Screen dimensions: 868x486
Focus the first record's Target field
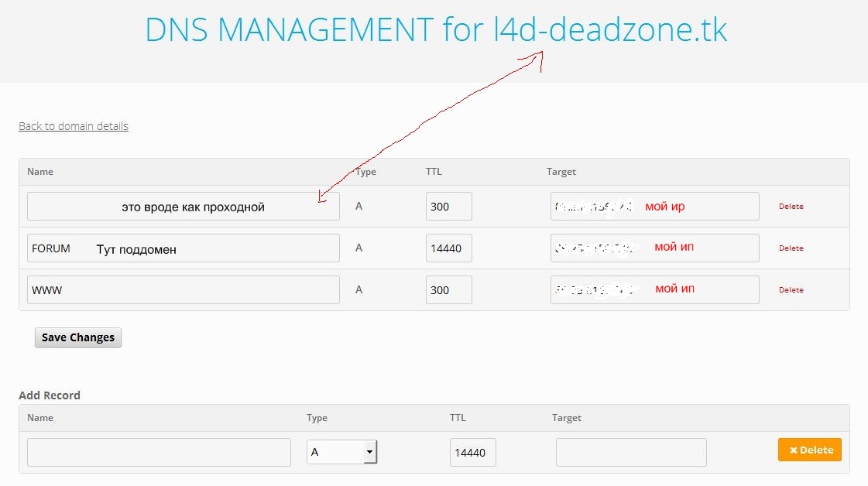click(x=654, y=207)
